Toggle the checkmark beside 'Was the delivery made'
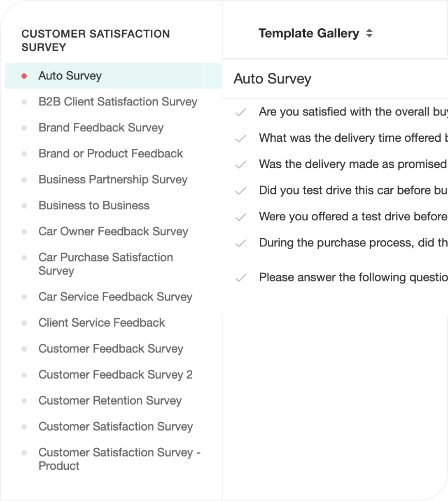The image size is (448, 501). coord(240,164)
